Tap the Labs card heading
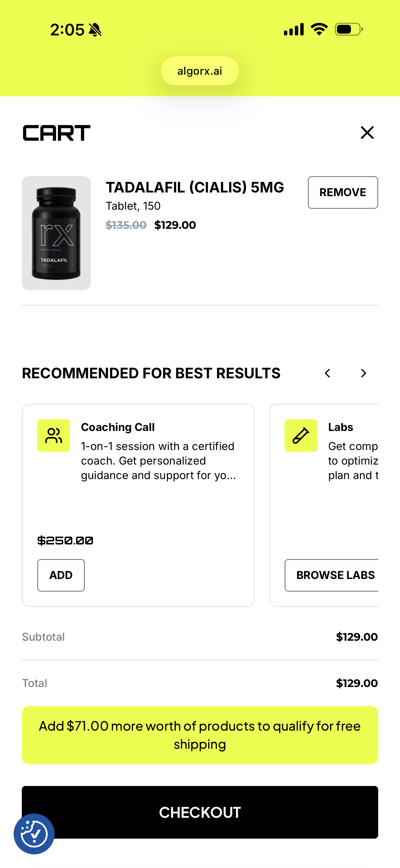This screenshot has height=868, width=400. coord(340,427)
